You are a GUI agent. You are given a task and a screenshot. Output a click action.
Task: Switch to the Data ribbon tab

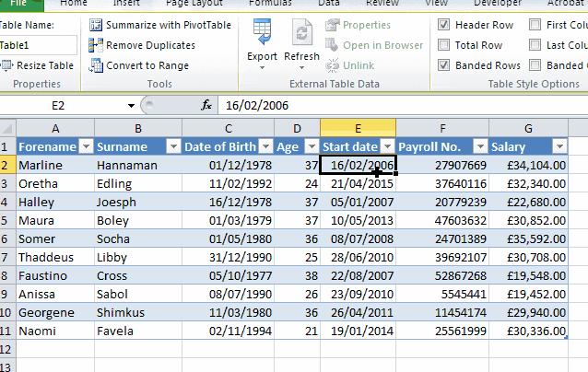(x=329, y=4)
